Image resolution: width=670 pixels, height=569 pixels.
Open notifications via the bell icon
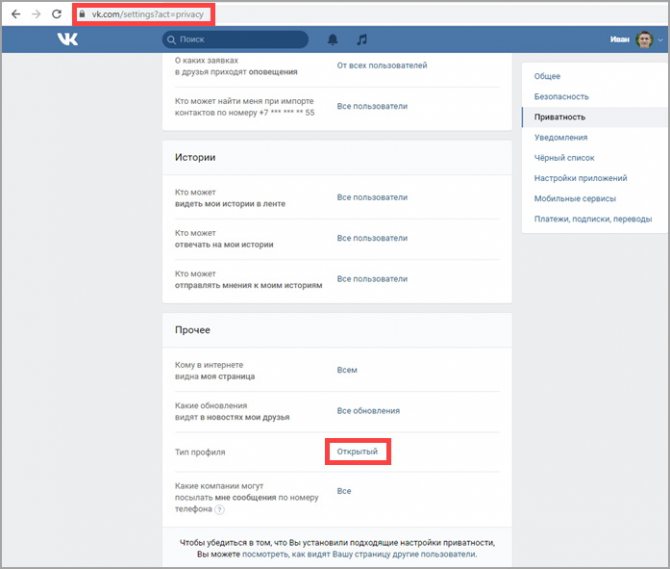[332, 39]
